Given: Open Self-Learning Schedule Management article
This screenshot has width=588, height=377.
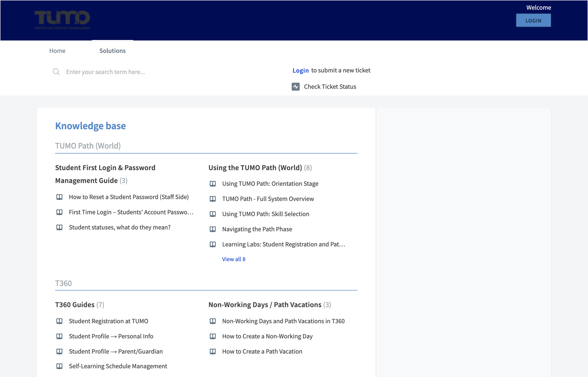Looking at the screenshot, I should 118,366.
